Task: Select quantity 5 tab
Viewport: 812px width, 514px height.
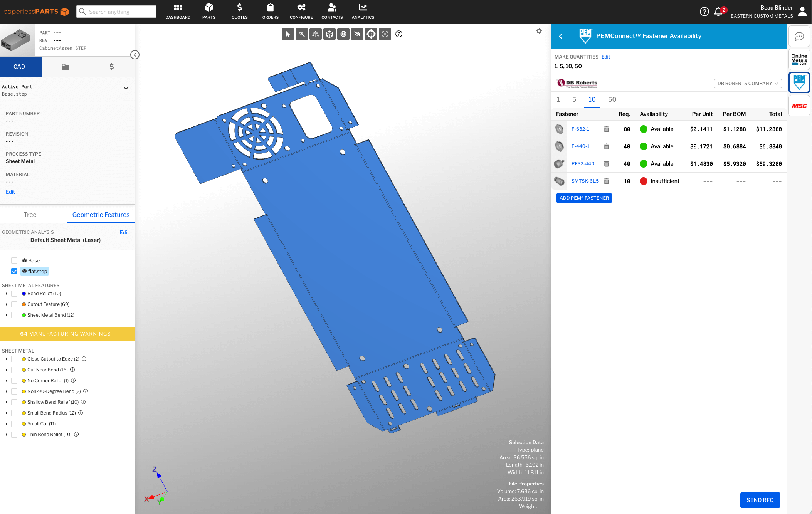Action: click(574, 99)
